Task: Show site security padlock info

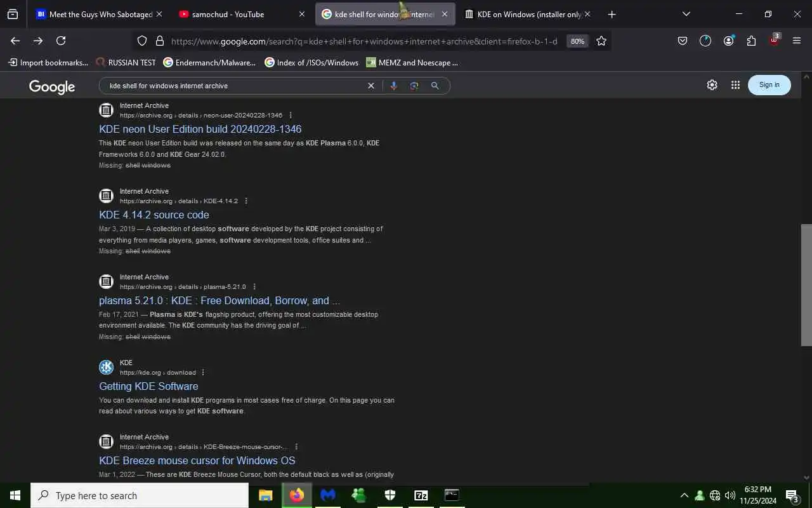Action: pyautogui.click(x=159, y=41)
